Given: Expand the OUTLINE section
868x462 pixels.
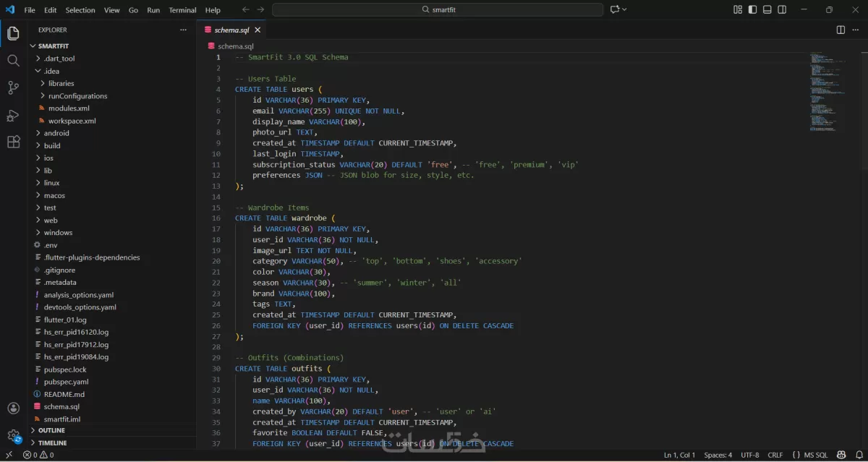Looking at the screenshot, I should click(51, 430).
